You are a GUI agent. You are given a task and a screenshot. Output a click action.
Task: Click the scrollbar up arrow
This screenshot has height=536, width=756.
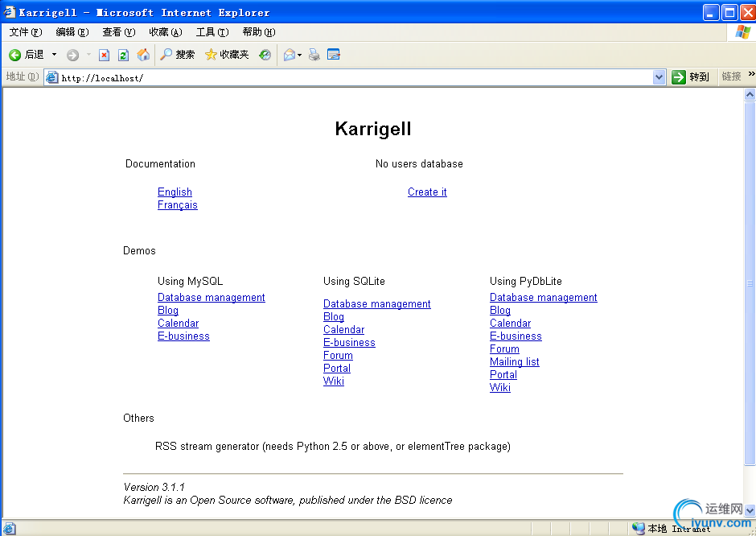click(x=750, y=94)
